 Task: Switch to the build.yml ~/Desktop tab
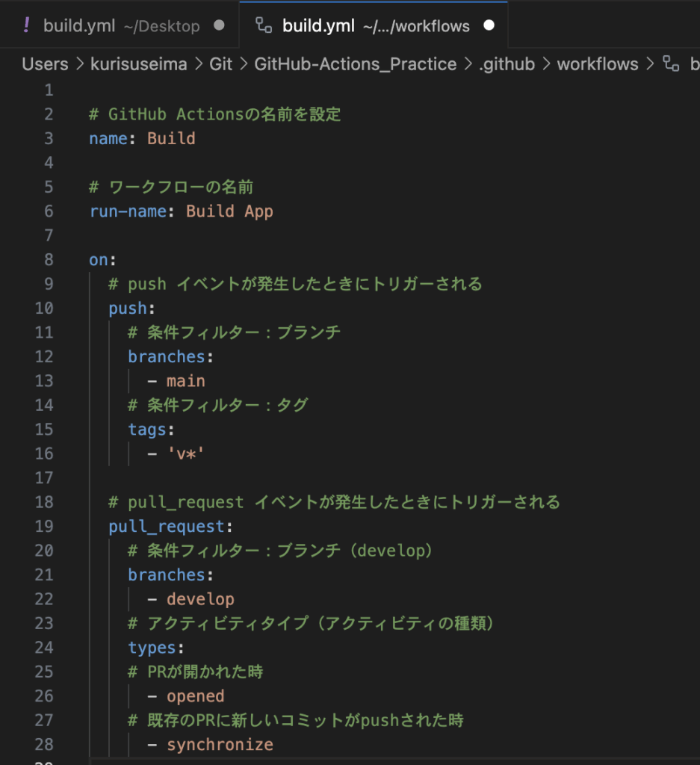(121, 26)
